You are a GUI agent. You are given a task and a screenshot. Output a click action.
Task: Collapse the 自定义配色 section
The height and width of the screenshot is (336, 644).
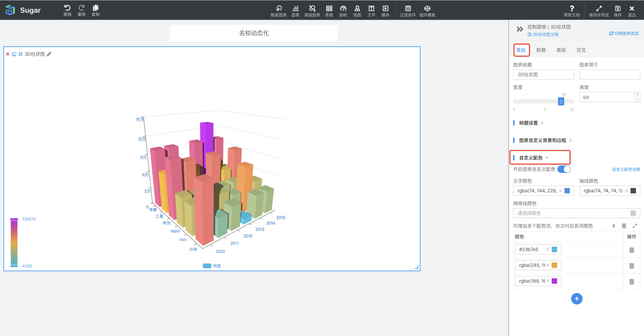click(533, 157)
